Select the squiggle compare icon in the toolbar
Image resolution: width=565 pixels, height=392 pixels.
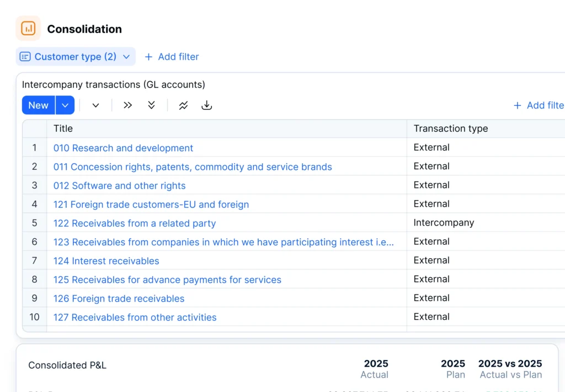pyautogui.click(x=183, y=105)
